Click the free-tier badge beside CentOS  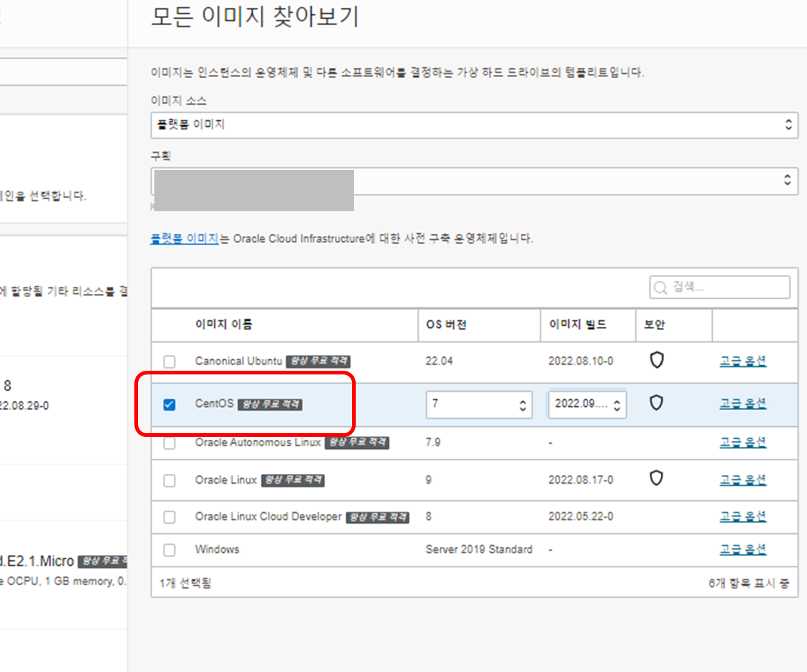[x=270, y=404]
